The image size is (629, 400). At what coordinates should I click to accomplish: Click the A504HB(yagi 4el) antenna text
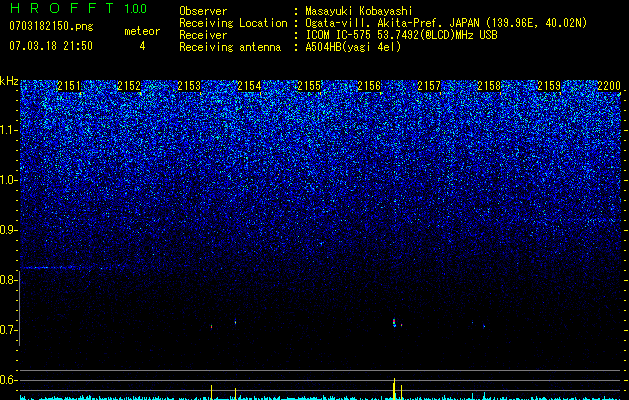(353, 47)
